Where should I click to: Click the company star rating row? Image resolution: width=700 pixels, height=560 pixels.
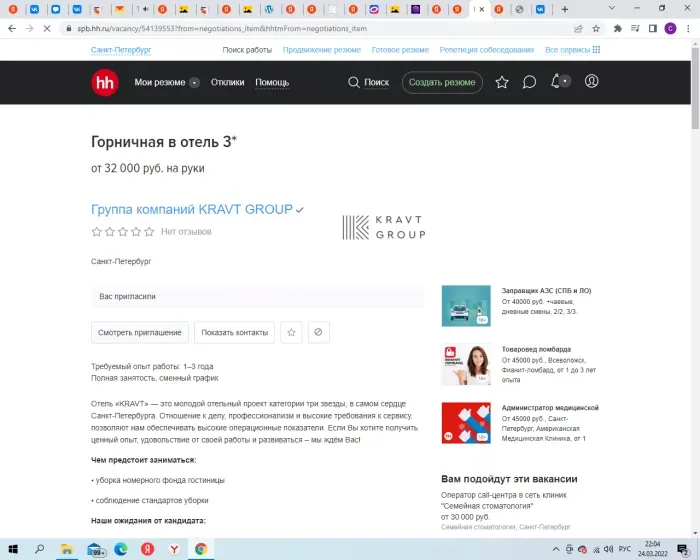123,232
